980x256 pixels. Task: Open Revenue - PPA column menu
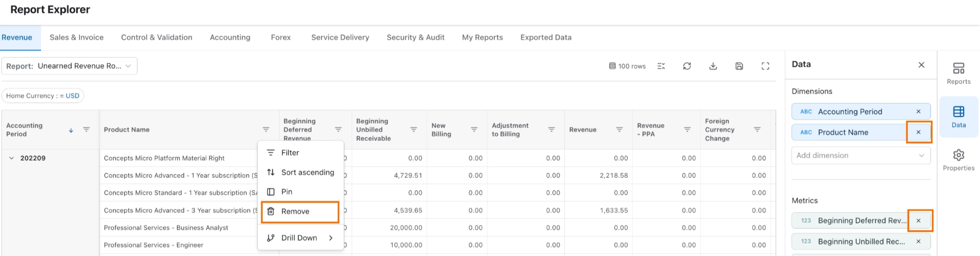click(x=687, y=129)
